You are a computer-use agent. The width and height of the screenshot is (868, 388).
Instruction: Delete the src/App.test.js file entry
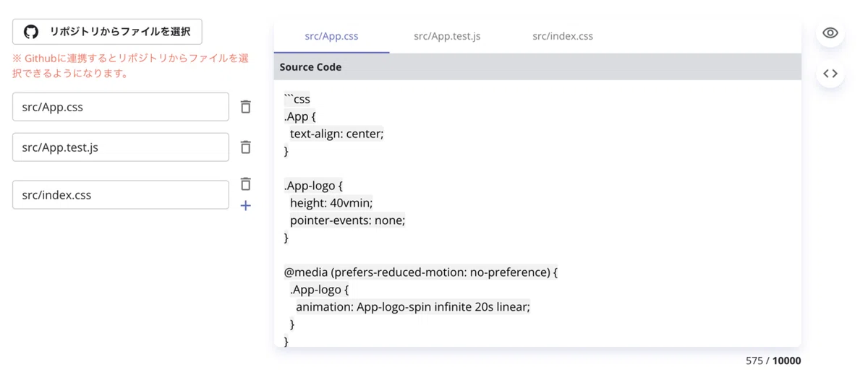tap(246, 147)
